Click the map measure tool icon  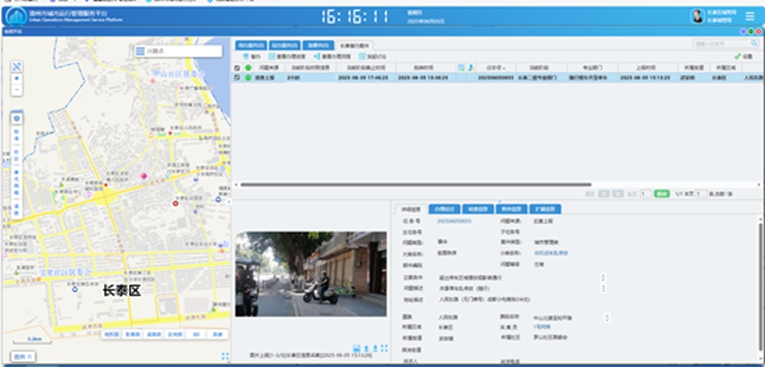tap(17, 67)
